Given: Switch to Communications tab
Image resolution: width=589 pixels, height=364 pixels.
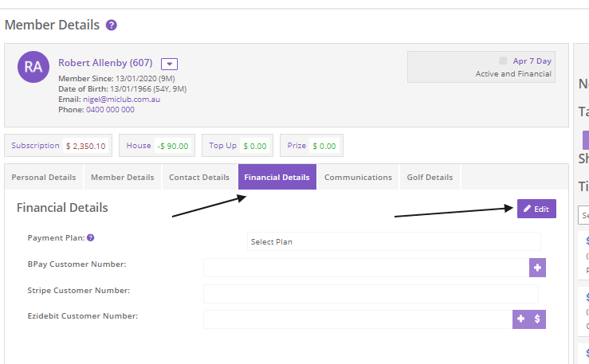Looking at the screenshot, I should [x=358, y=177].
